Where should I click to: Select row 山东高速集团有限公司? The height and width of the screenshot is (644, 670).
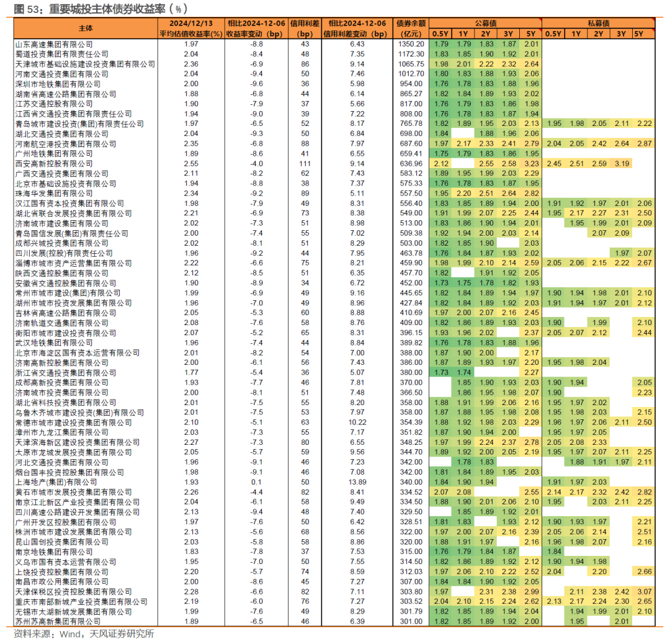coord(334,44)
